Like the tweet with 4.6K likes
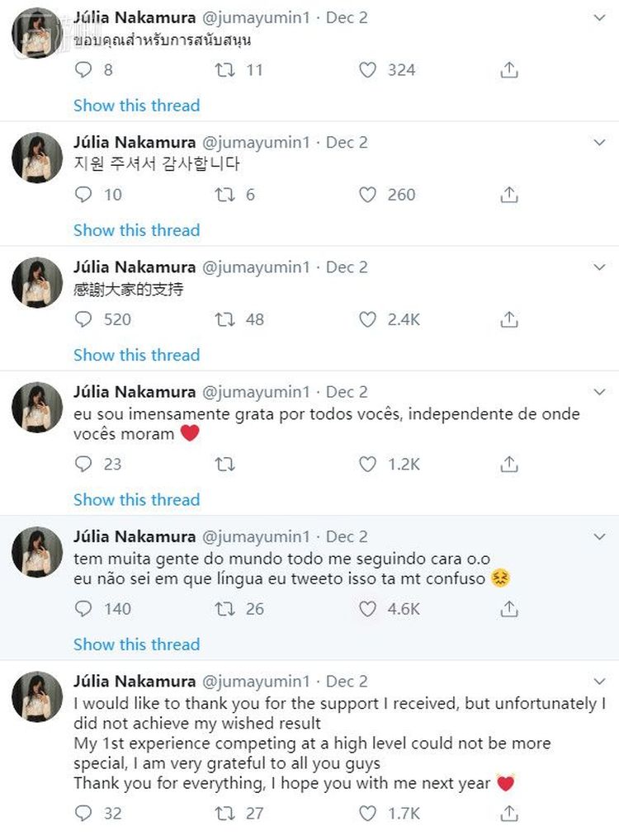 pyautogui.click(x=368, y=609)
